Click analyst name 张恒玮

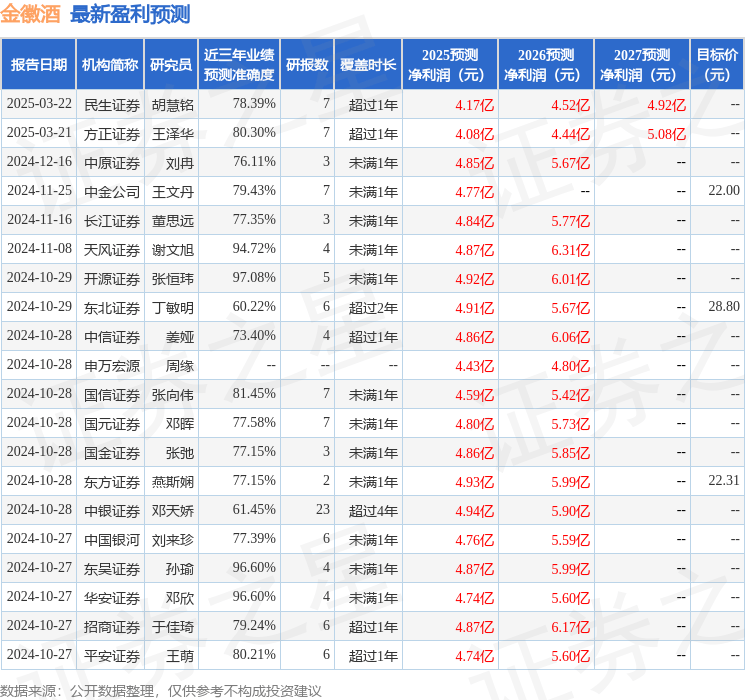[x=172, y=278]
